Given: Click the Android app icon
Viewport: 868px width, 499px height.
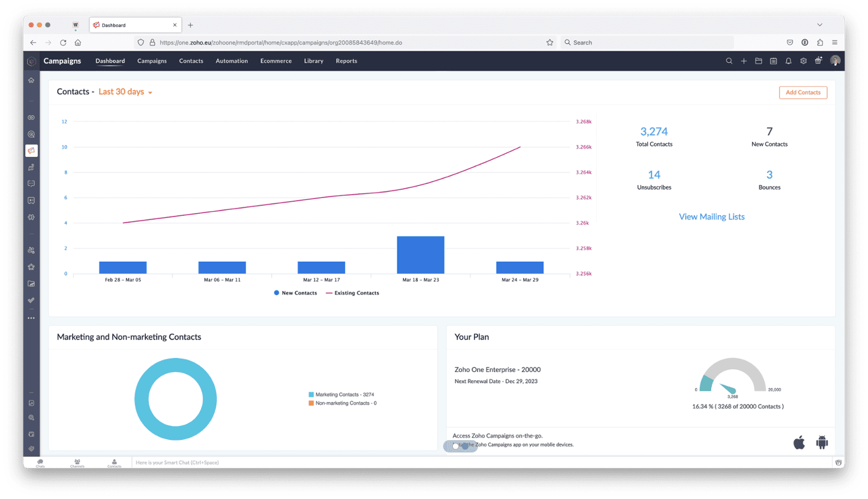Looking at the screenshot, I should pos(822,443).
